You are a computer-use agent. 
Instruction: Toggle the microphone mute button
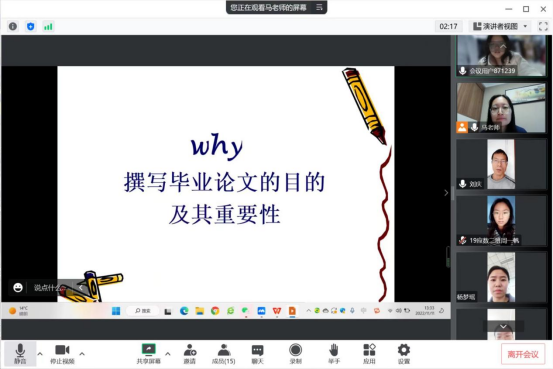coord(20,354)
